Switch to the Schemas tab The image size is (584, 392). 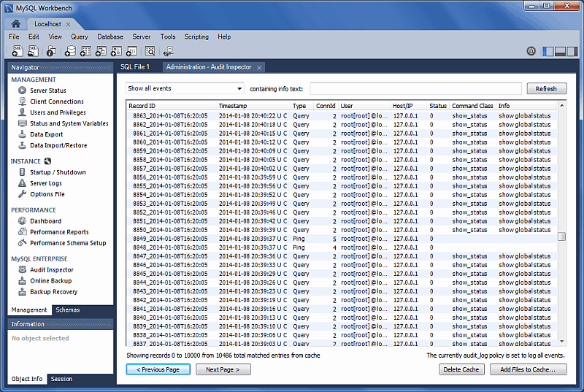[68, 310]
